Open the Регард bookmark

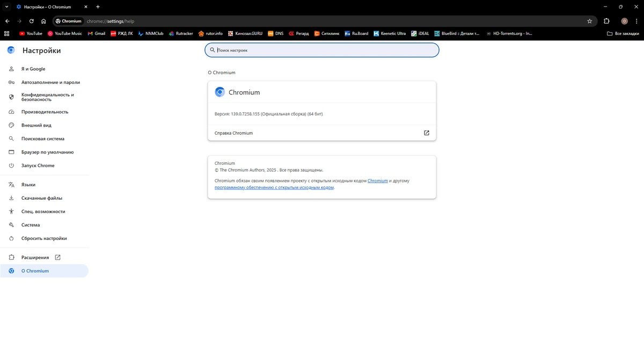coord(299,33)
